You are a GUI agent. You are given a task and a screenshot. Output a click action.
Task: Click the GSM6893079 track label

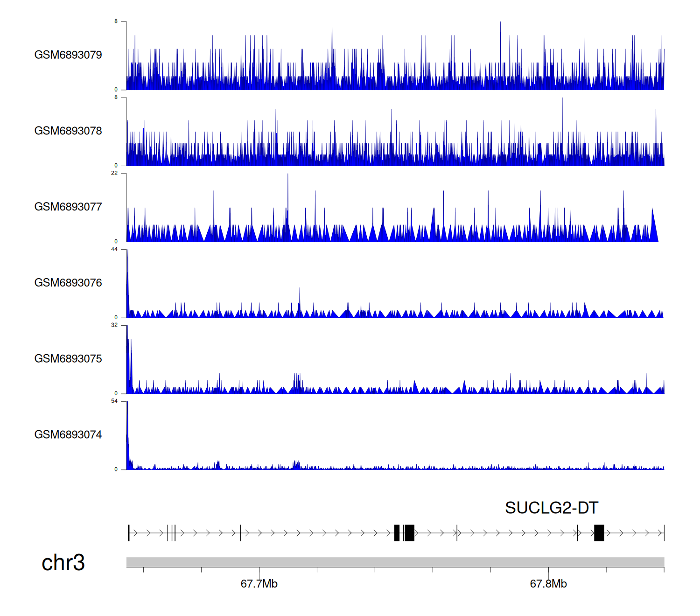point(68,55)
